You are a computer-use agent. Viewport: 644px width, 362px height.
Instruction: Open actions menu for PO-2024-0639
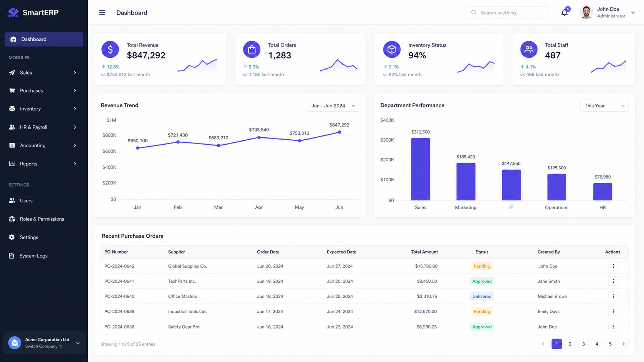tap(613, 311)
